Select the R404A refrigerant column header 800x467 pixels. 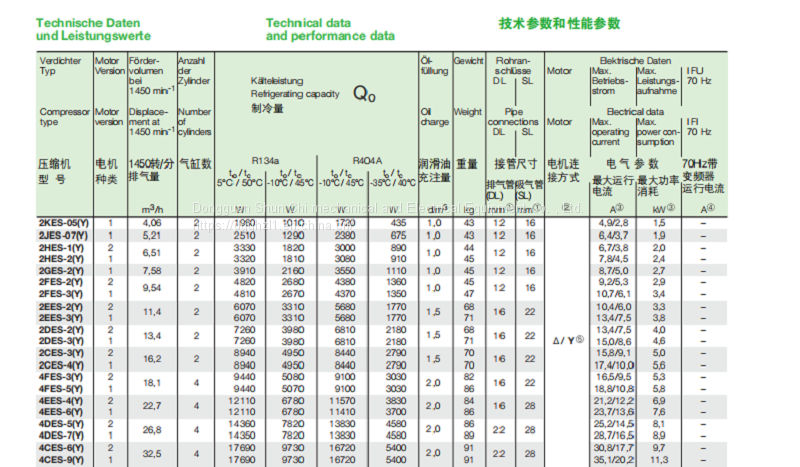click(369, 159)
